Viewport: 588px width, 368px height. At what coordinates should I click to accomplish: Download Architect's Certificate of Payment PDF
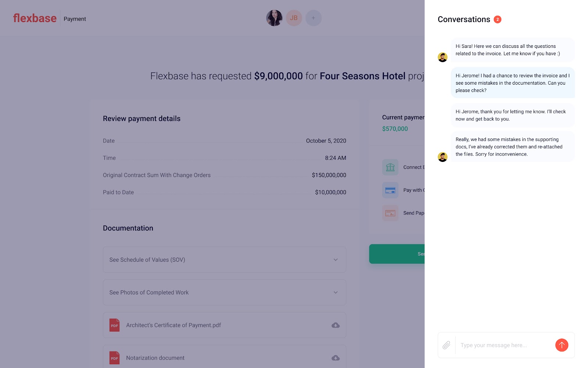[336, 325]
